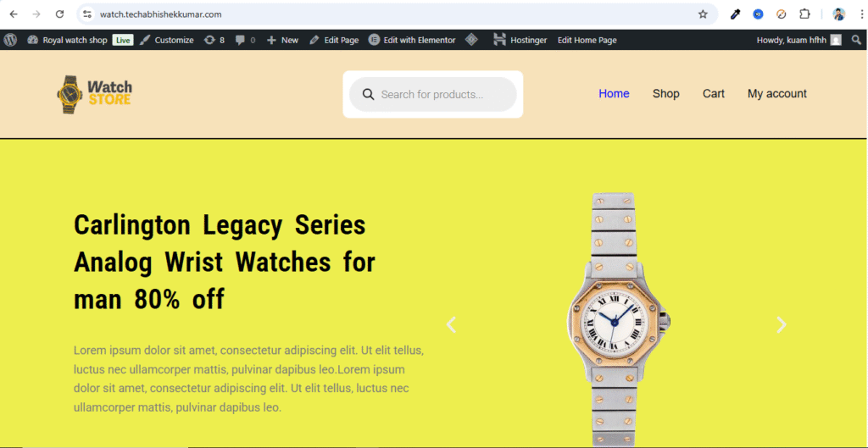Image resolution: width=868 pixels, height=448 pixels.
Task: Bookmark this page with the star icon
Action: click(x=703, y=14)
